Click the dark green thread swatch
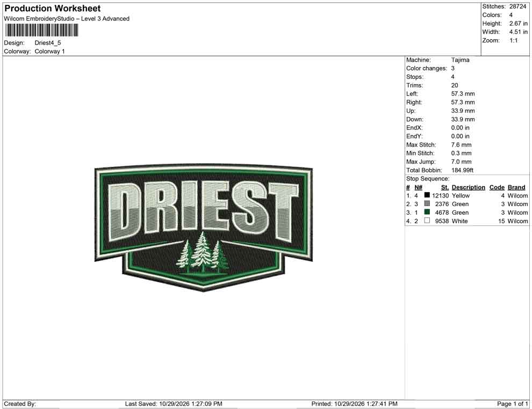The image size is (532, 409). click(427, 212)
